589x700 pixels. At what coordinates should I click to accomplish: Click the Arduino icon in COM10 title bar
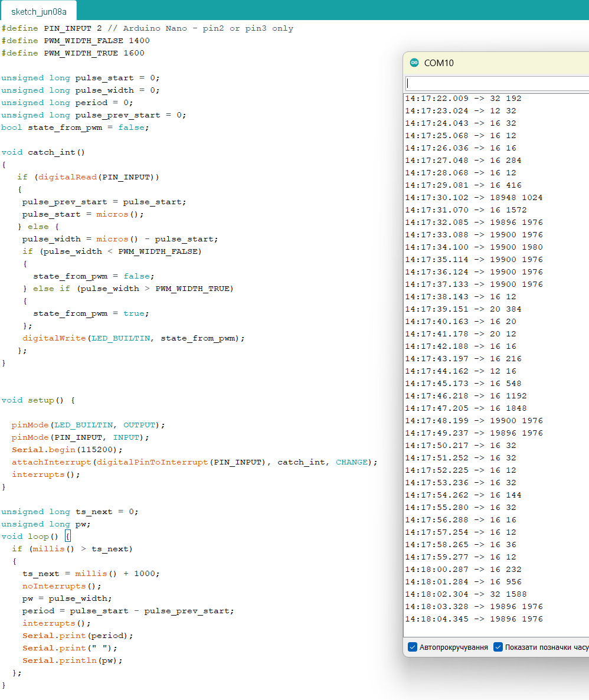(x=414, y=63)
